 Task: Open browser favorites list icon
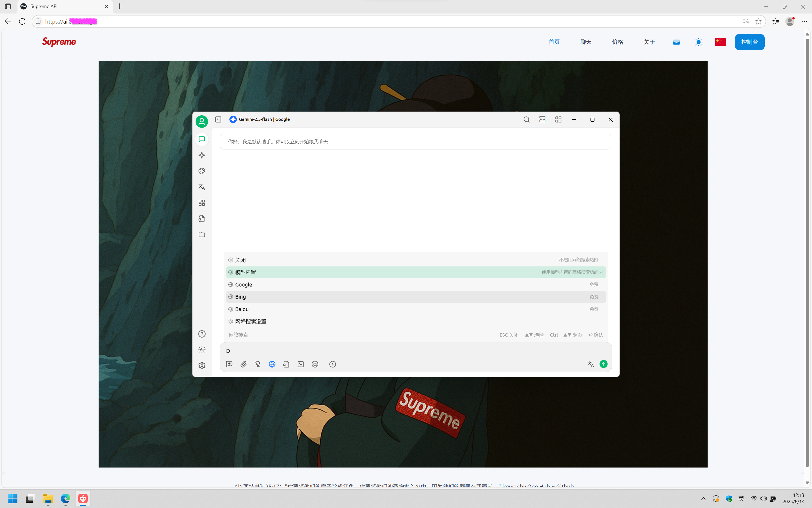[x=776, y=21]
